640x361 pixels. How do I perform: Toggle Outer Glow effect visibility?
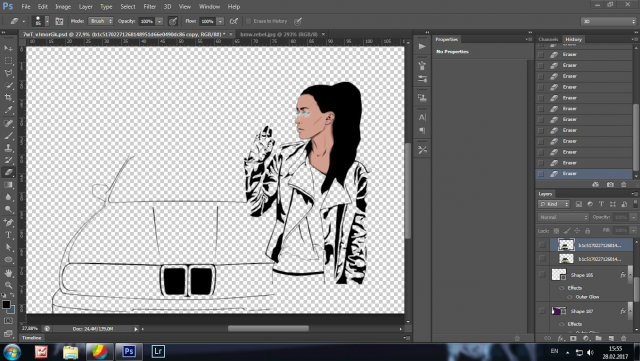(570, 297)
